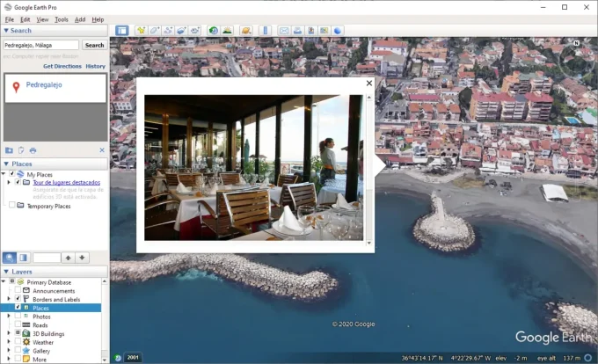
Task: Expand the Tour de lugares destacados folder
Action: [9, 183]
